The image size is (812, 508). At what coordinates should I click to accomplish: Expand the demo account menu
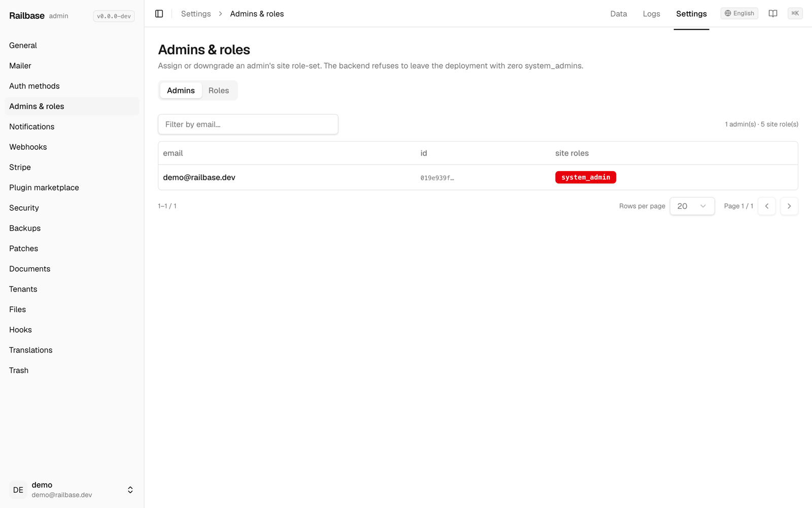pos(130,490)
